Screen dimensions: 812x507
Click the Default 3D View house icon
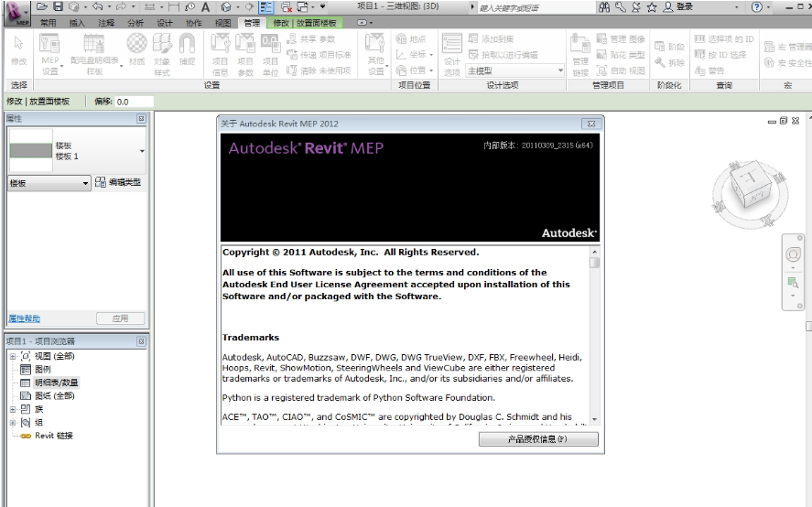tap(226, 6)
